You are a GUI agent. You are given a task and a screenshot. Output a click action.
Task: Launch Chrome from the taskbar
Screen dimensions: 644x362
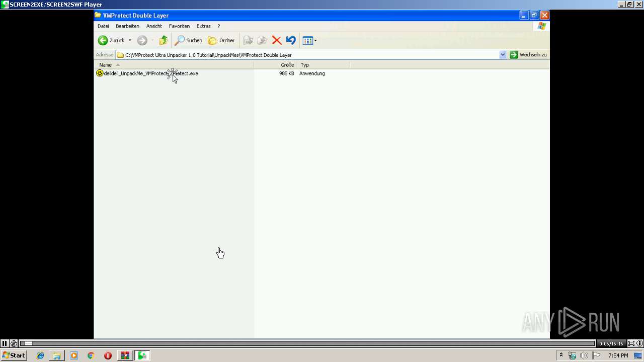pos(91,355)
